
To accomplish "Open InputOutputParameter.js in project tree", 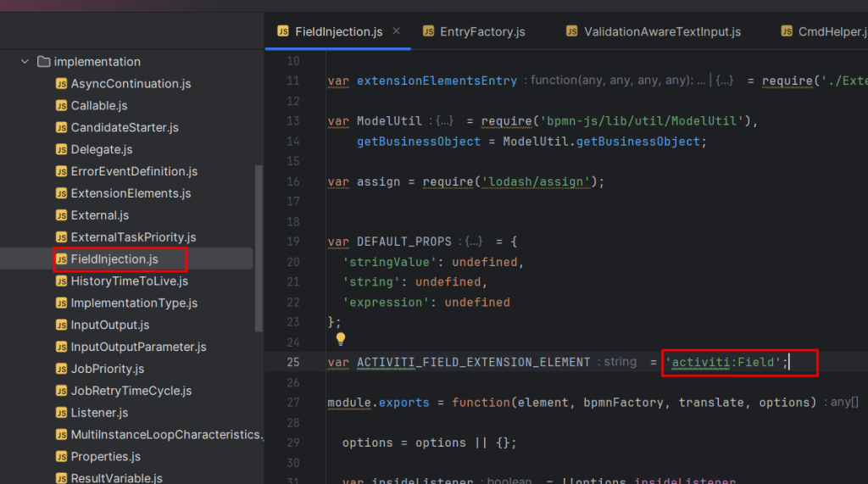I will click(x=138, y=347).
